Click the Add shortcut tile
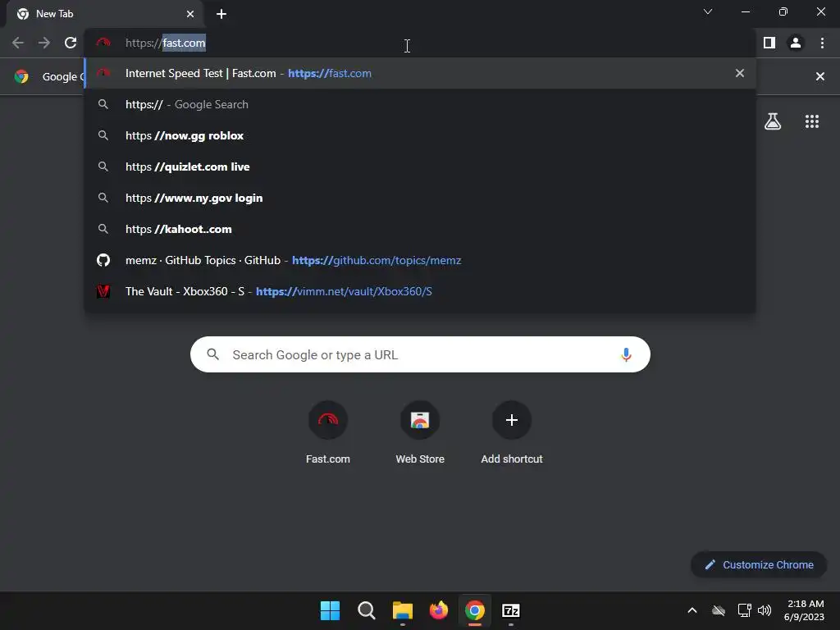840x630 pixels. coord(512,431)
